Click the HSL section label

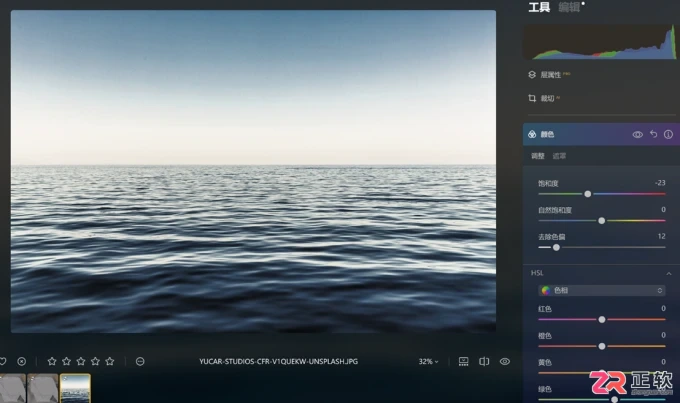[537, 273]
